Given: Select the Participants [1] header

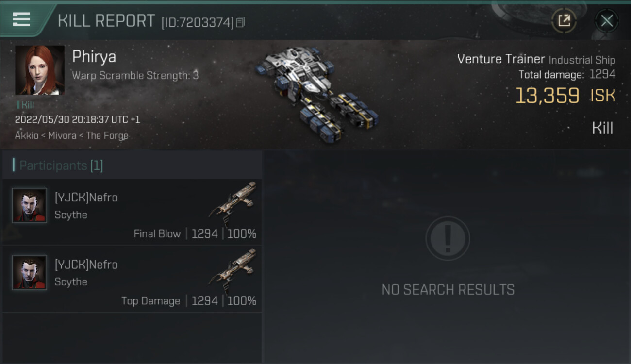Looking at the screenshot, I should point(61,165).
